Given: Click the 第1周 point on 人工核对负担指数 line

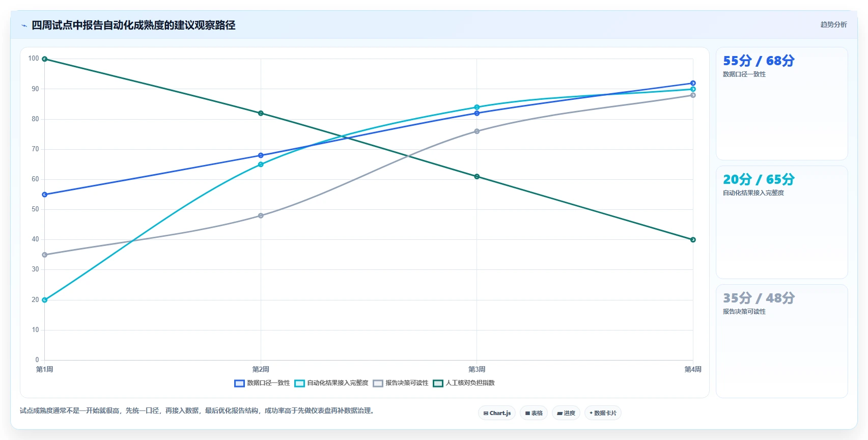Looking at the screenshot, I should 45,59.
